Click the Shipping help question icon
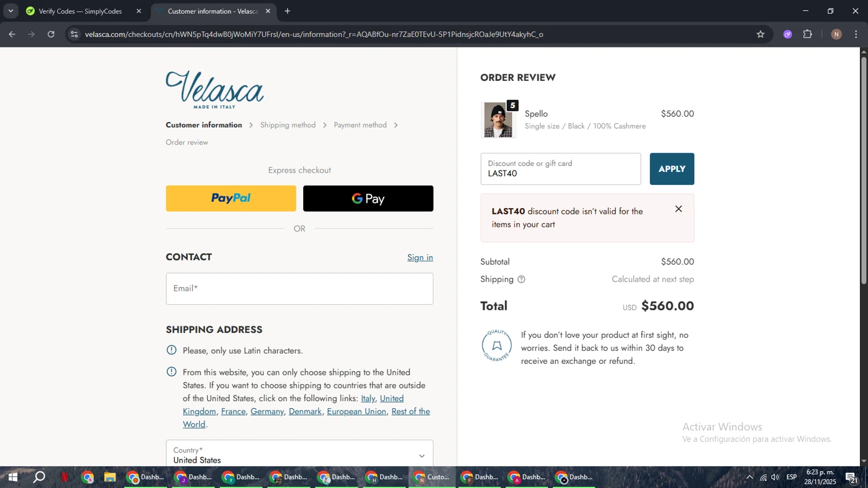This screenshot has height=488, width=868. (521, 279)
